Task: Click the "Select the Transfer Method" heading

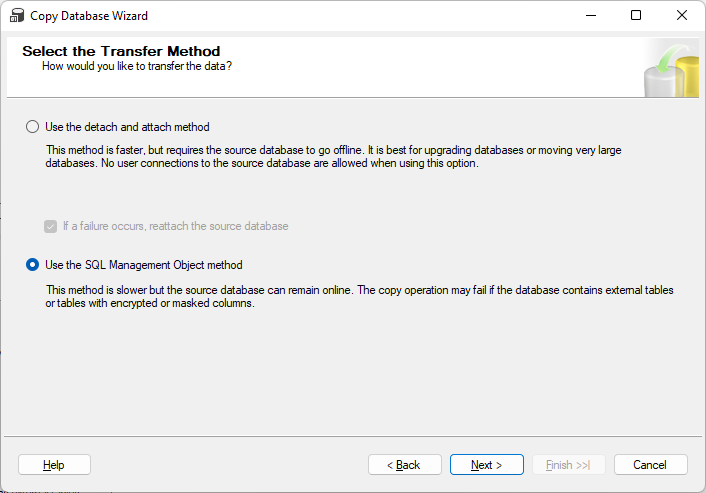Action: pyautogui.click(x=121, y=51)
